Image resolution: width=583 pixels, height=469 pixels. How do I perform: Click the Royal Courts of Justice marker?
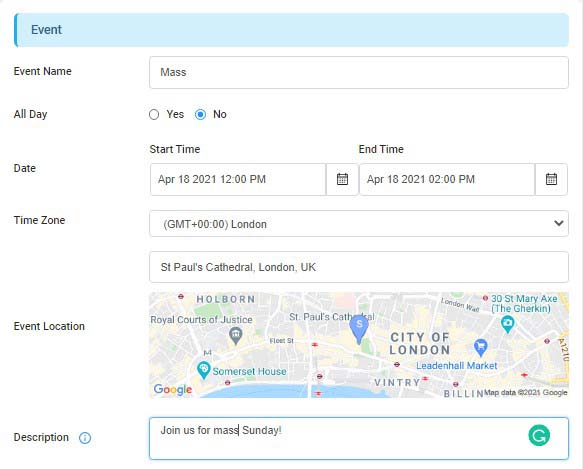(x=236, y=335)
